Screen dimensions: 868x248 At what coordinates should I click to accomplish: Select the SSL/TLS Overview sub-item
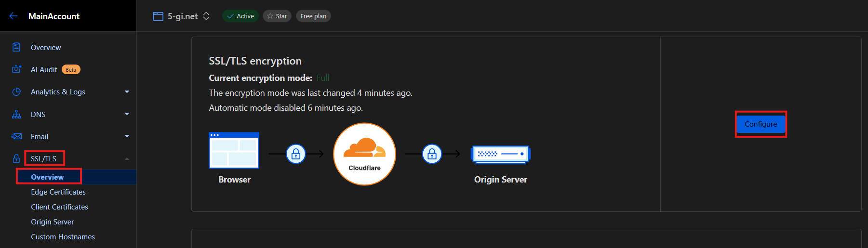tap(47, 177)
